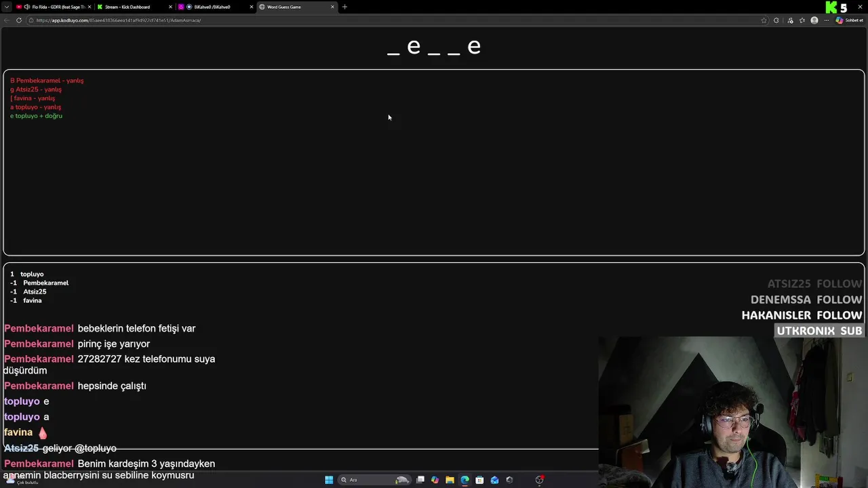Mute audio icon on Flo Rida tab
Screen dimensions: 868x488
[x=26, y=7]
